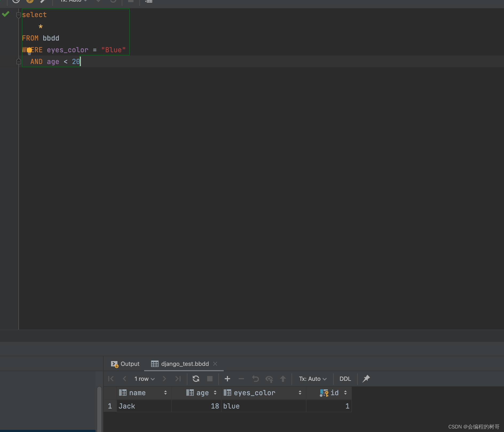Select the id cell with value 1

(329, 406)
